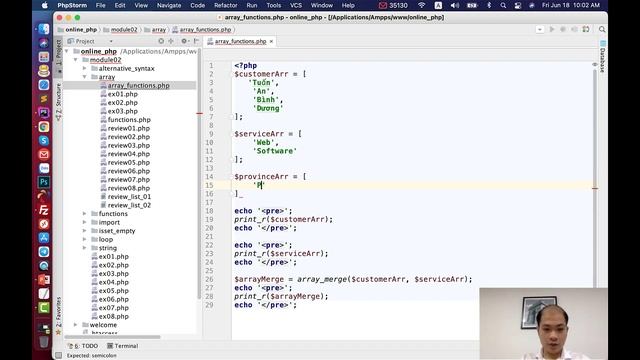Click the inspection eye indicator above editor scrollbar
The height and width of the screenshot is (360, 640).
(595, 64)
